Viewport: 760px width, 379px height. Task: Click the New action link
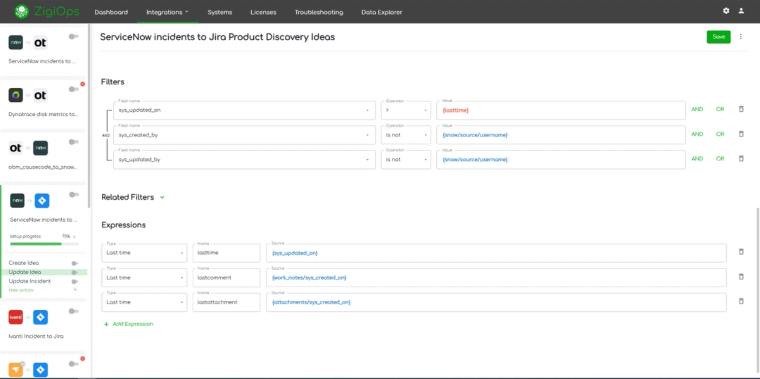(21, 290)
